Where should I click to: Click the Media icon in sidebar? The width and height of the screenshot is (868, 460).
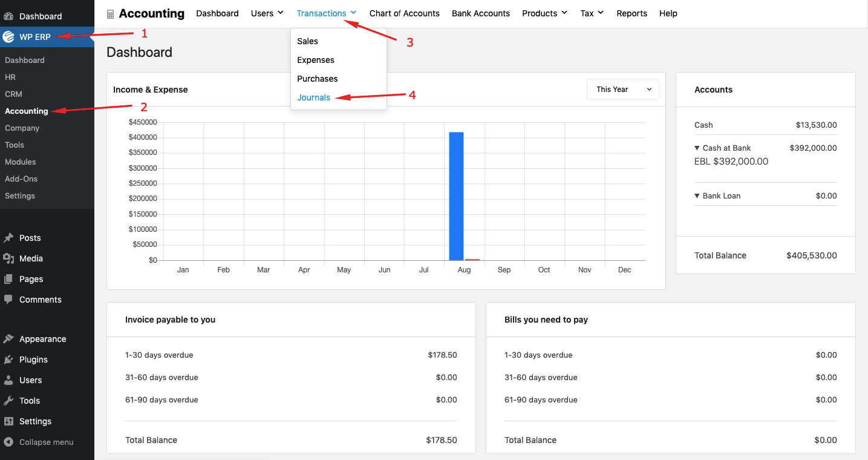(8, 258)
